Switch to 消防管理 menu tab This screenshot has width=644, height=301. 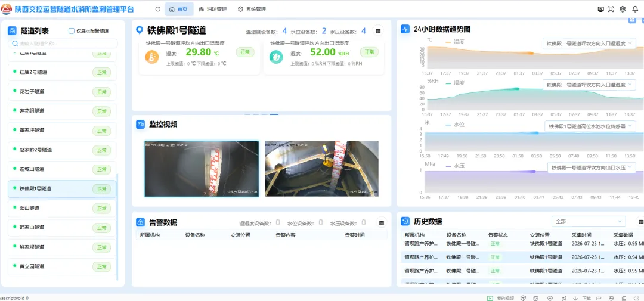(212, 9)
